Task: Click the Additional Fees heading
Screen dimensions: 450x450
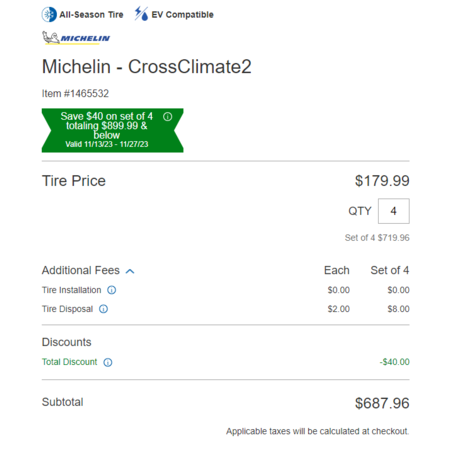Action: [81, 270]
